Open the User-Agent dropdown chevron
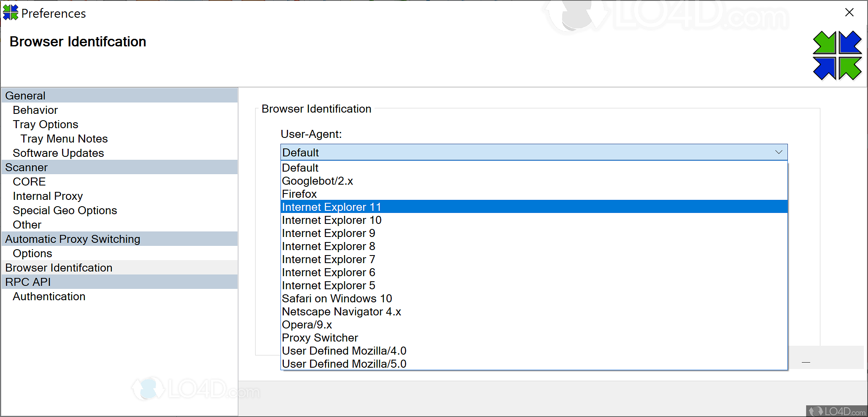The image size is (868, 417). (x=778, y=152)
